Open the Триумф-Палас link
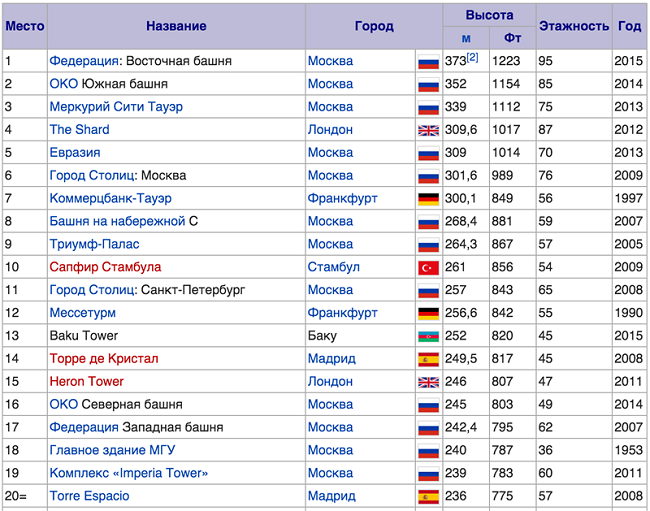The image size is (650, 511). [95, 244]
